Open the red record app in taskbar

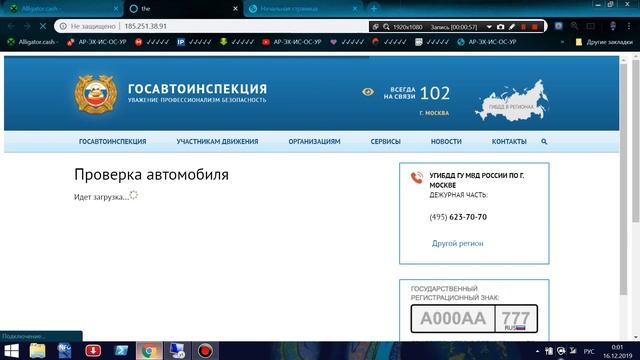(205, 351)
